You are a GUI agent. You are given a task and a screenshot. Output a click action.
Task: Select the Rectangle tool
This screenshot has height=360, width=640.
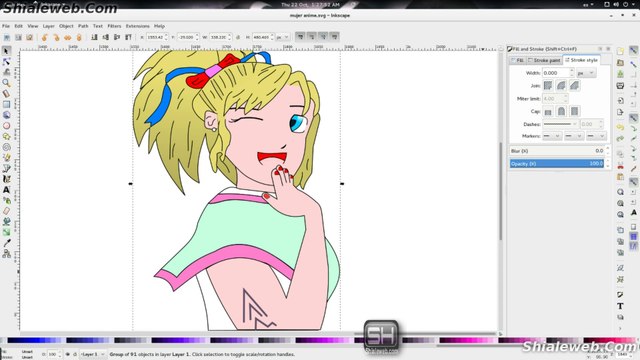(x=6, y=104)
